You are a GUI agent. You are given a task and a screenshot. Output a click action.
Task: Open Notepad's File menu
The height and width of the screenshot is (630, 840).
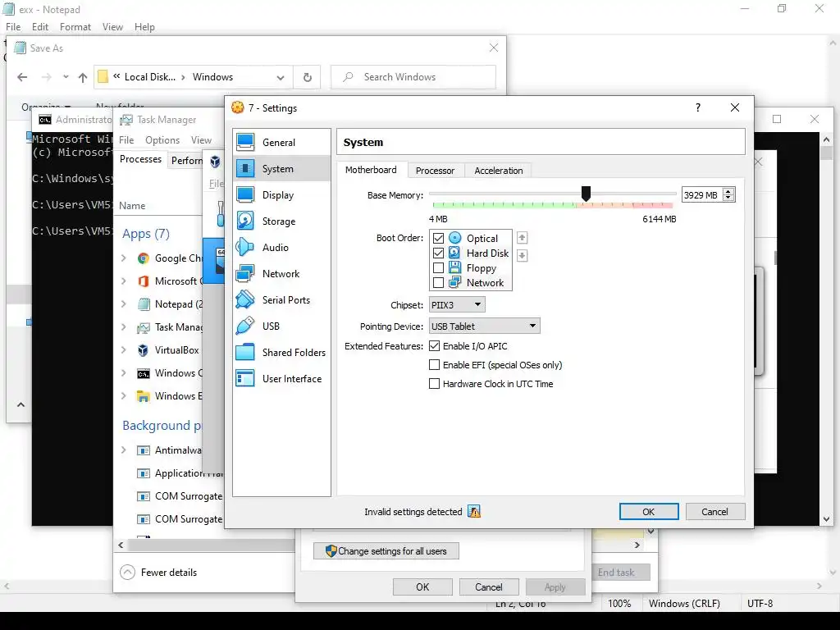13,27
